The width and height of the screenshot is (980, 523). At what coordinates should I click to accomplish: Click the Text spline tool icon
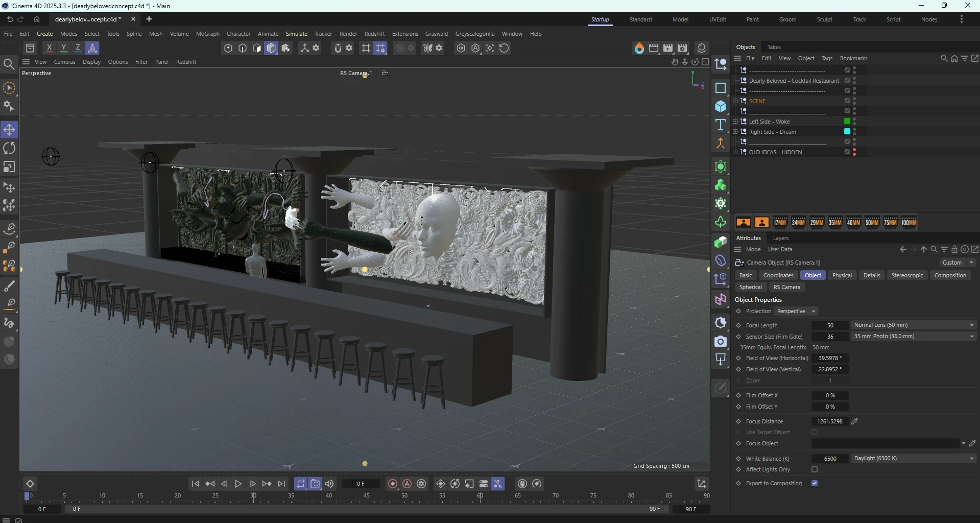721,125
